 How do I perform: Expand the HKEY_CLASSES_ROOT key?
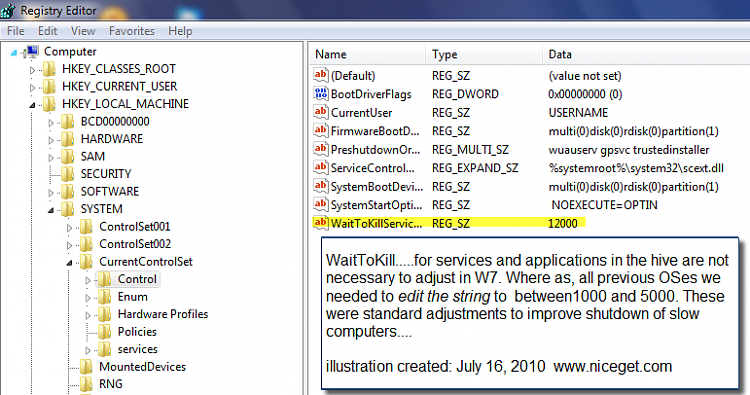32,70
